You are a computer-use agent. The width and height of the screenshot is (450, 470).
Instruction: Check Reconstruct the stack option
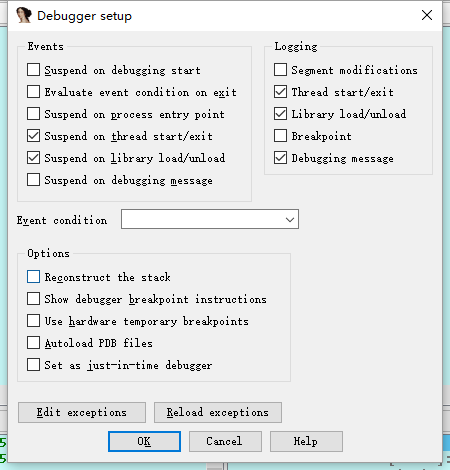(33, 277)
